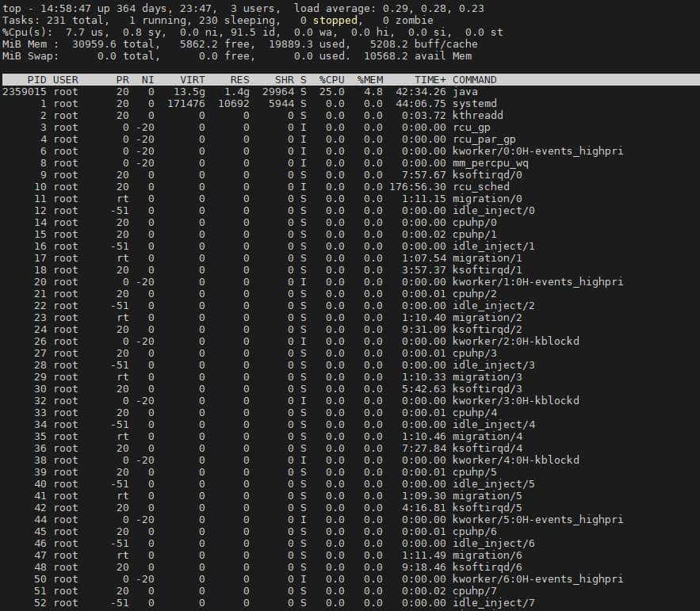Select PID 2359015 in the list

(25, 92)
